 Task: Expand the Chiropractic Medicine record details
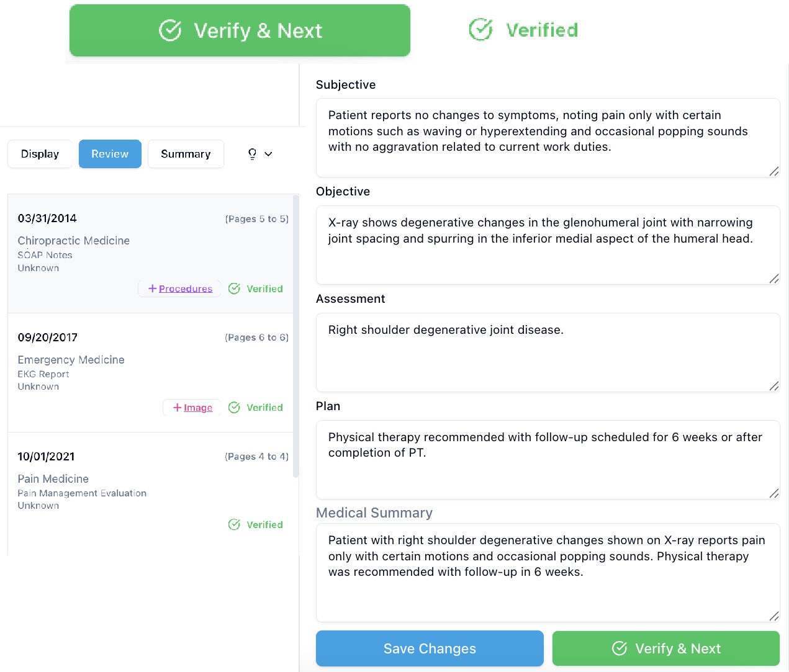pyautogui.click(x=74, y=241)
